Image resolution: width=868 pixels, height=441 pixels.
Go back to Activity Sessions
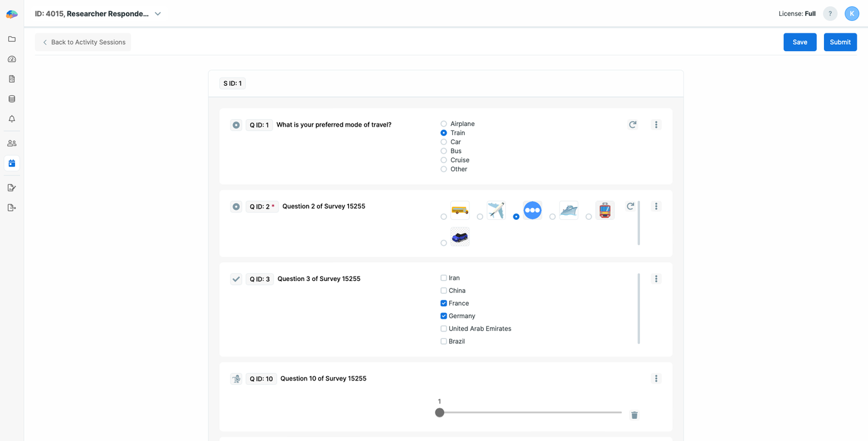point(83,42)
